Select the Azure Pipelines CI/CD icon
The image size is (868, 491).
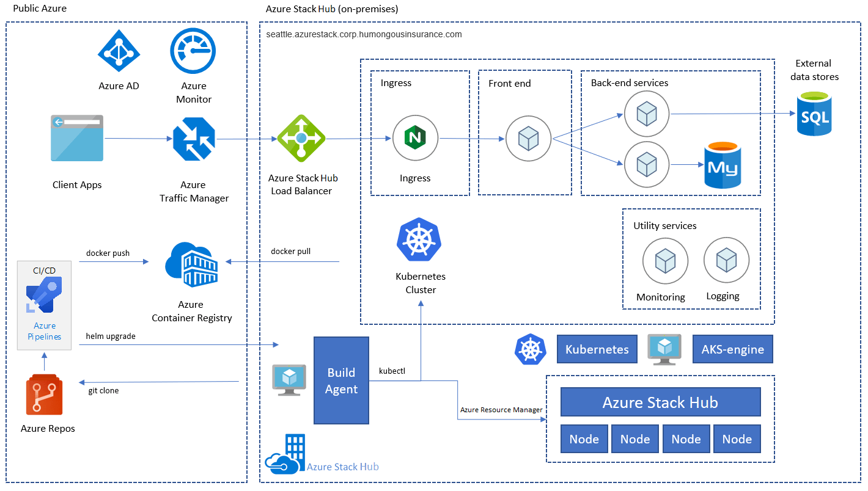point(44,296)
